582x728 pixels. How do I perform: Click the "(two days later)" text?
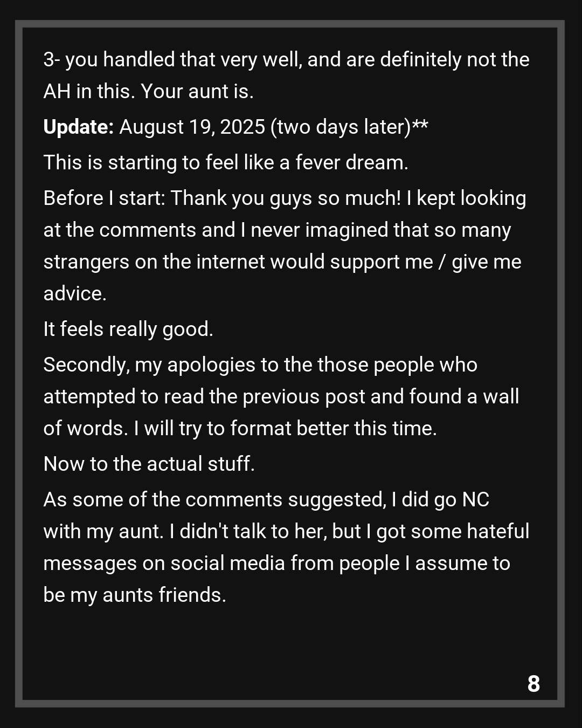point(341,127)
